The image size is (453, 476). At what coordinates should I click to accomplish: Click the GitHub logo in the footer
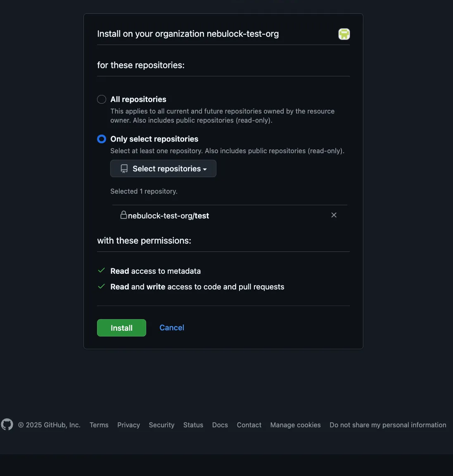7,424
